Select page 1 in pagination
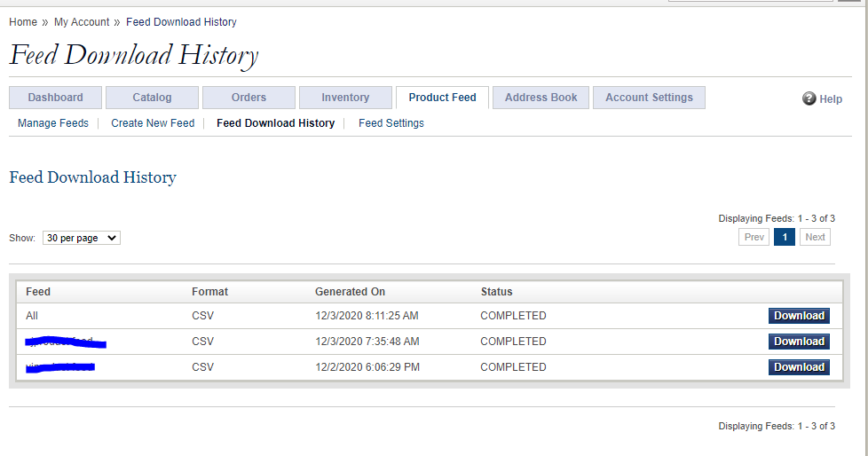 pos(785,237)
